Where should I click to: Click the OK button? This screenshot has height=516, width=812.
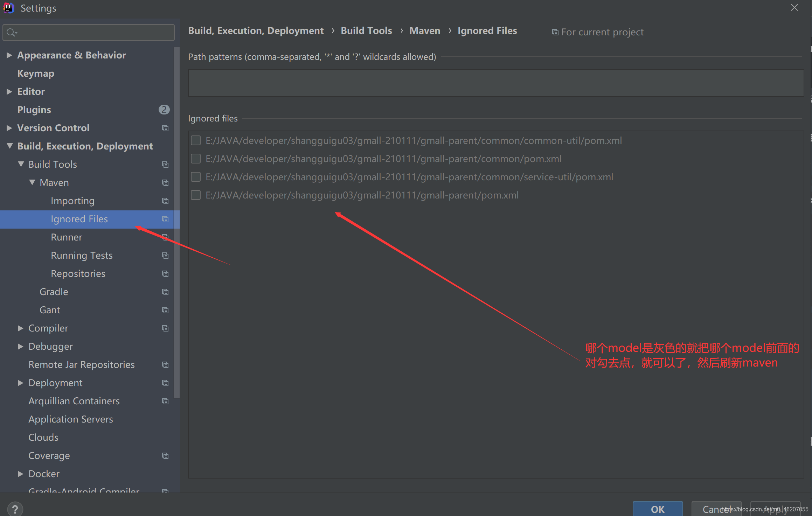(658, 509)
